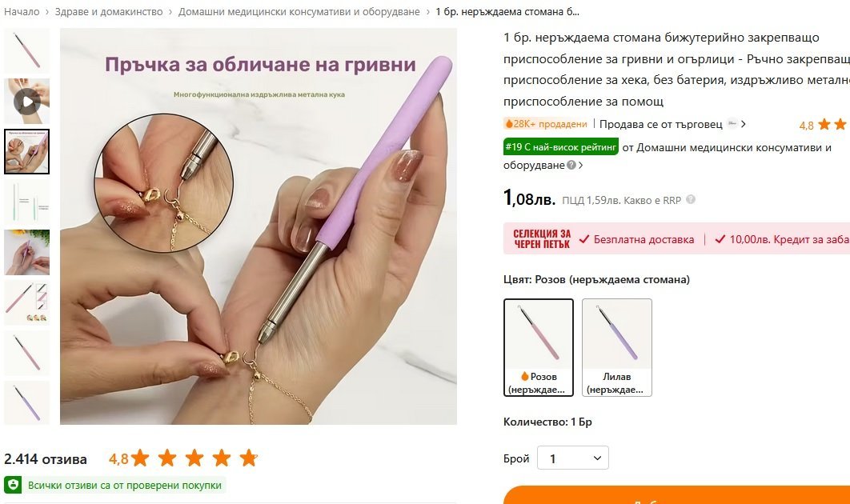Select the Лилав color option
This screenshot has width=850, height=504.
click(617, 347)
